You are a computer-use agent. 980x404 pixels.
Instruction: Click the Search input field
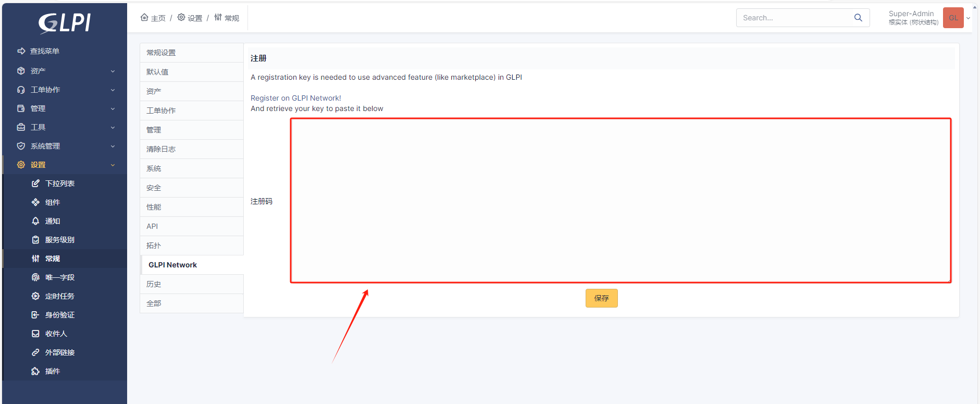795,18
